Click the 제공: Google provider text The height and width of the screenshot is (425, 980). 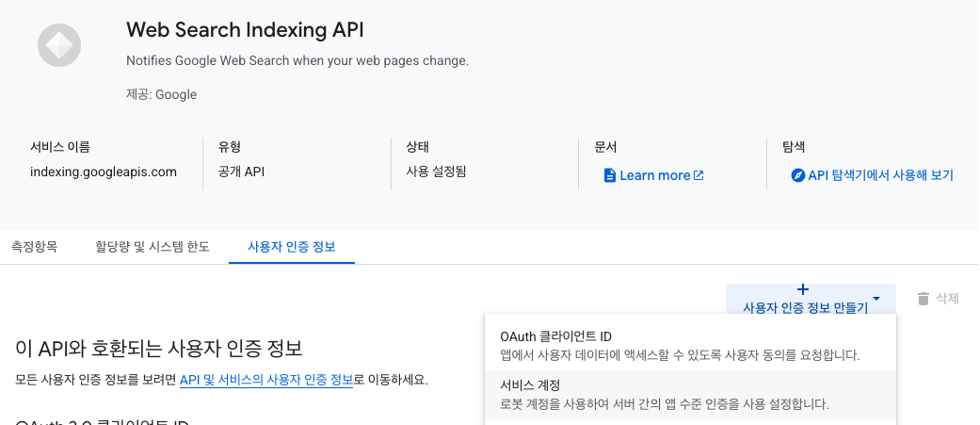(161, 95)
